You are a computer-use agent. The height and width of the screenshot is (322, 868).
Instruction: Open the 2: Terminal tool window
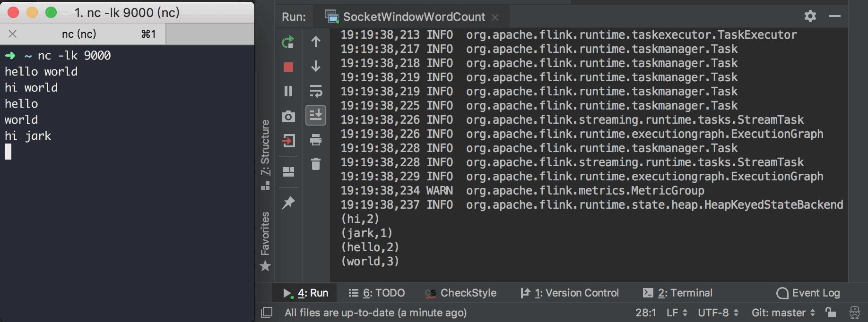677,293
